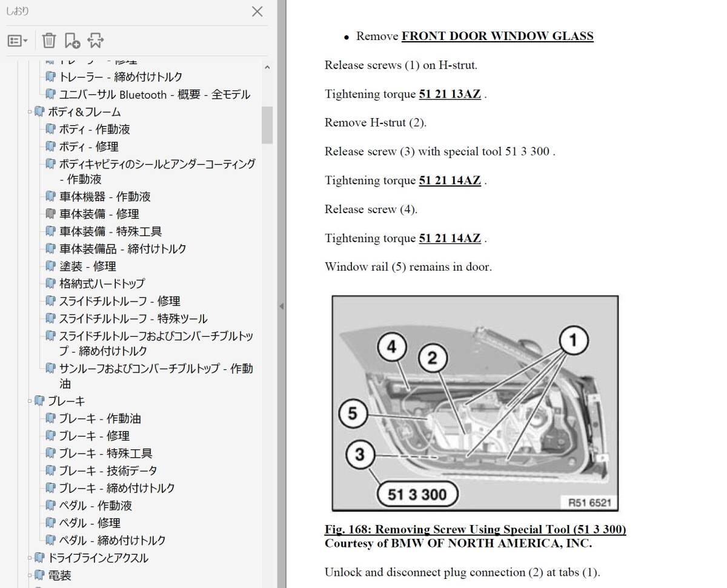
Task: Close the しおり bookmarks panel
Action: (257, 12)
